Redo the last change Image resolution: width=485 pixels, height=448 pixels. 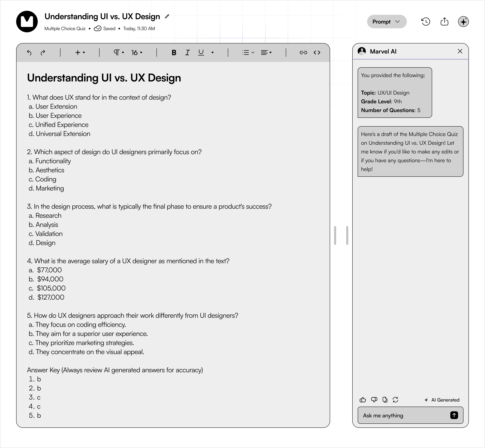coord(43,53)
